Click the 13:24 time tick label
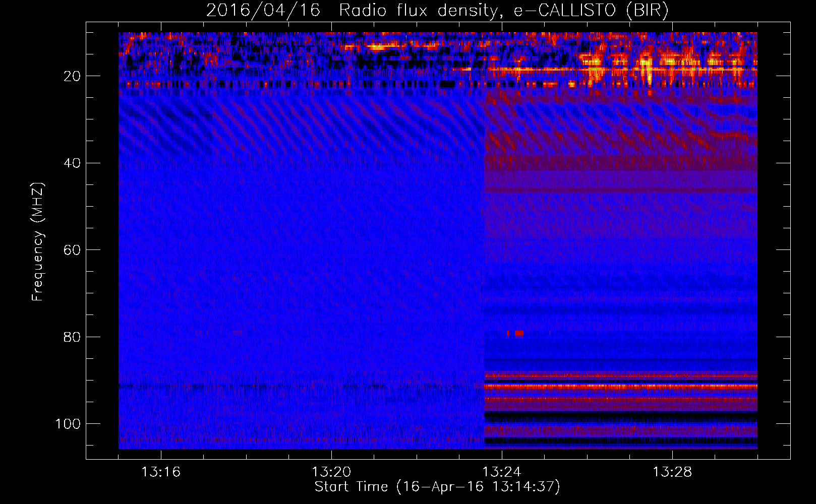This screenshot has width=816, height=504. [502, 472]
